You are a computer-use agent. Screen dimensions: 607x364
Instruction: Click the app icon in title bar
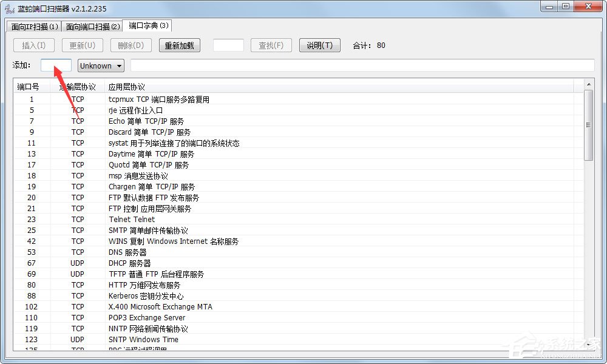click(x=9, y=7)
